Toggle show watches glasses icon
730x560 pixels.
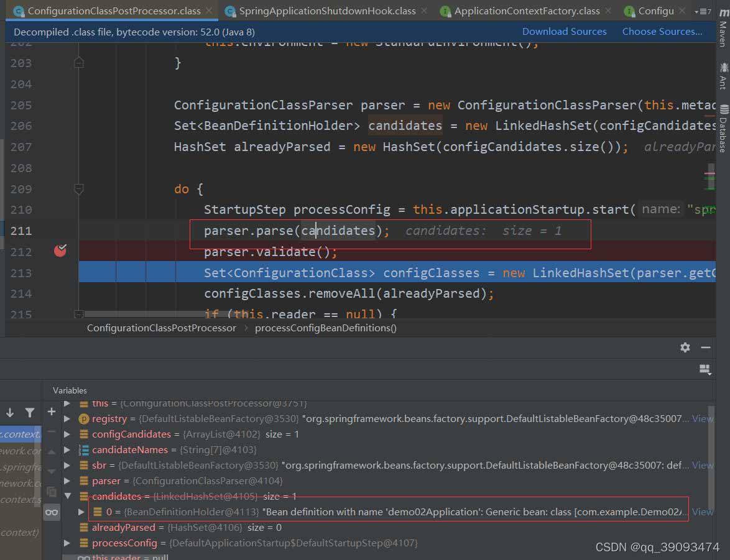click(x=52, y=512)
